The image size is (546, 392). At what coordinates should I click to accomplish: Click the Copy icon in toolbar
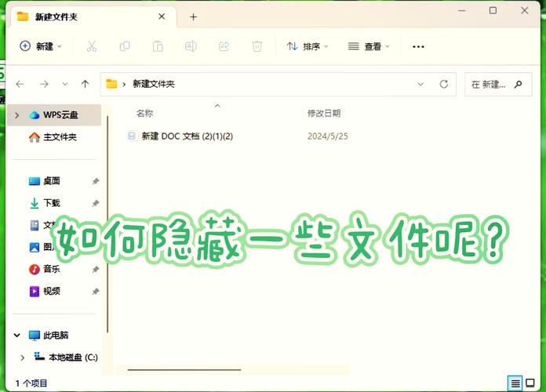(x=124, y=46)
